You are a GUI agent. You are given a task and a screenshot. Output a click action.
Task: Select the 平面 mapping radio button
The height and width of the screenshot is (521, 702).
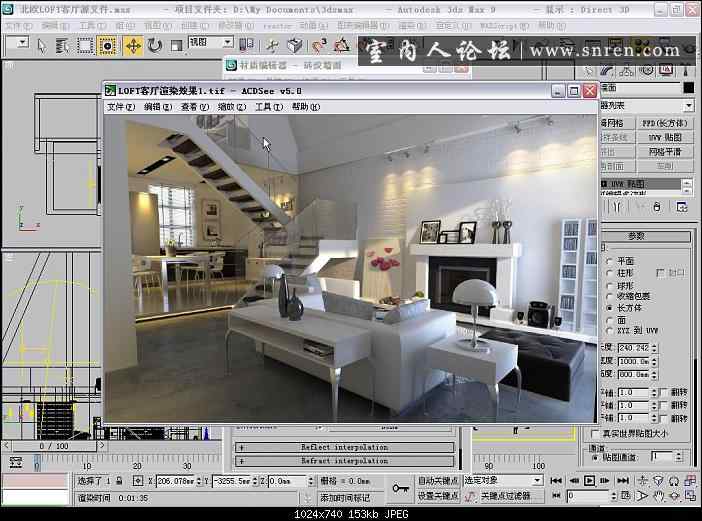pos(609,261)
